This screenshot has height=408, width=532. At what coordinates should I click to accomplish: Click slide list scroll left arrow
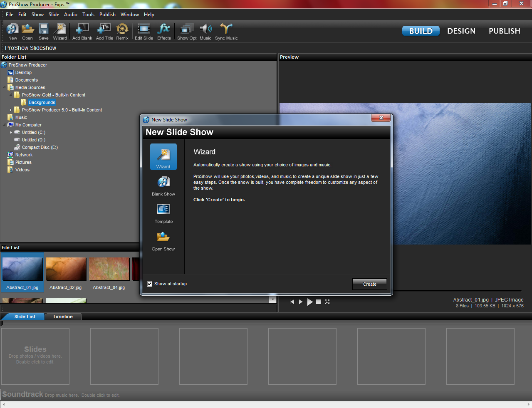click(3, 405)
